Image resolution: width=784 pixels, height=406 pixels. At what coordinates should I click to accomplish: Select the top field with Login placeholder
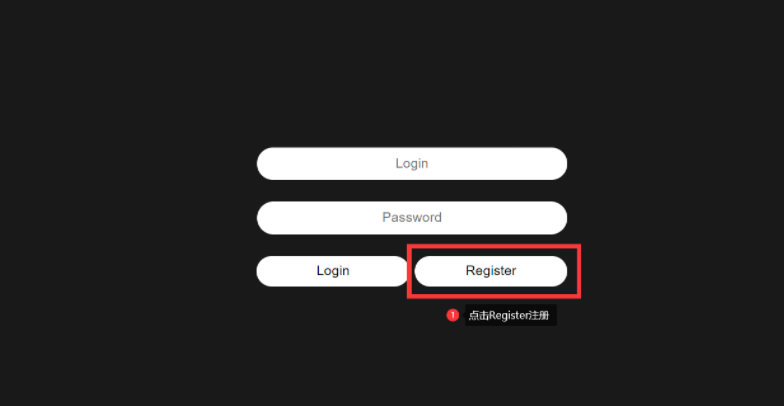tap(412, 164)
